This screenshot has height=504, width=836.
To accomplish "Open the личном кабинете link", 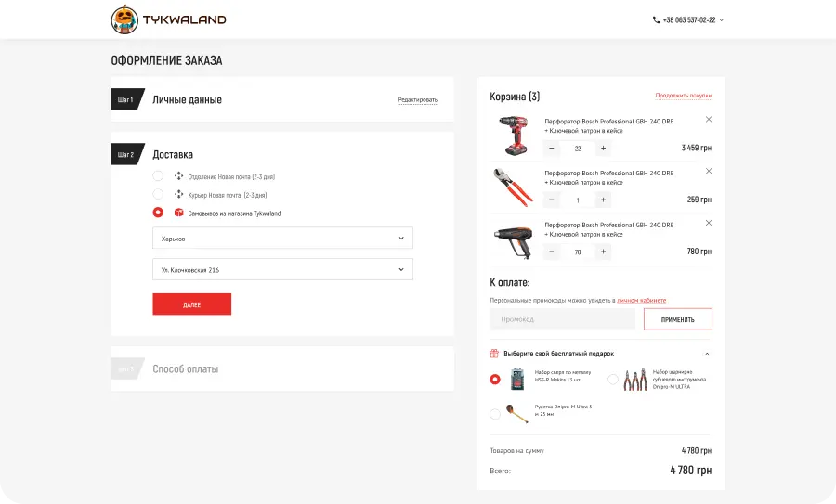I will tap(641, 301).
